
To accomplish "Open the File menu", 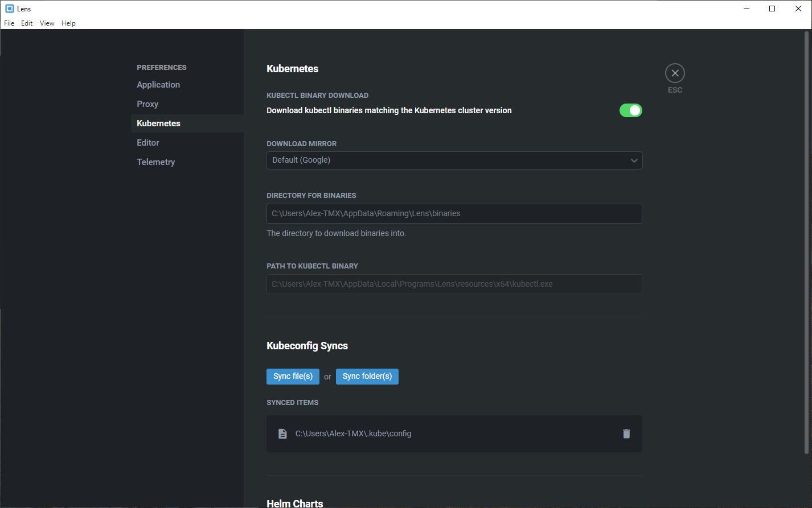I will tap(9, 23).
